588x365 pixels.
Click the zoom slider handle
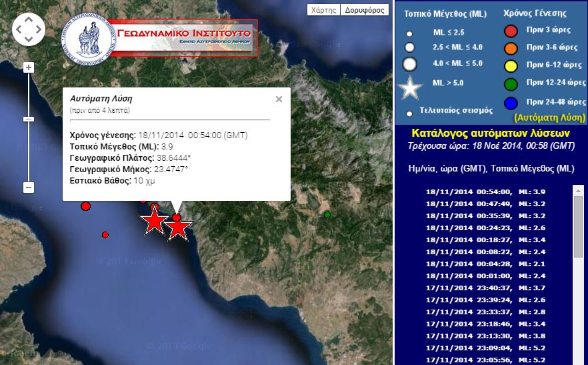[29, 119]
